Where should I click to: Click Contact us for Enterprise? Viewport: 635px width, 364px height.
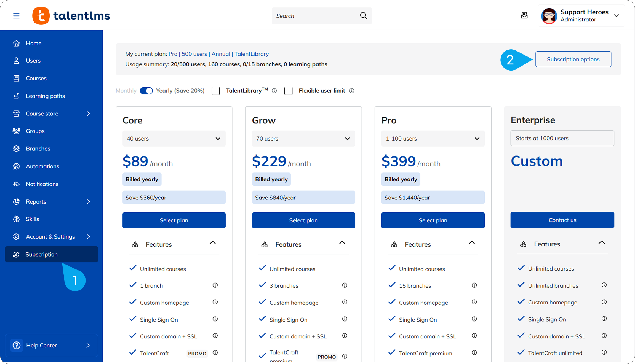(x=562, y=220)
